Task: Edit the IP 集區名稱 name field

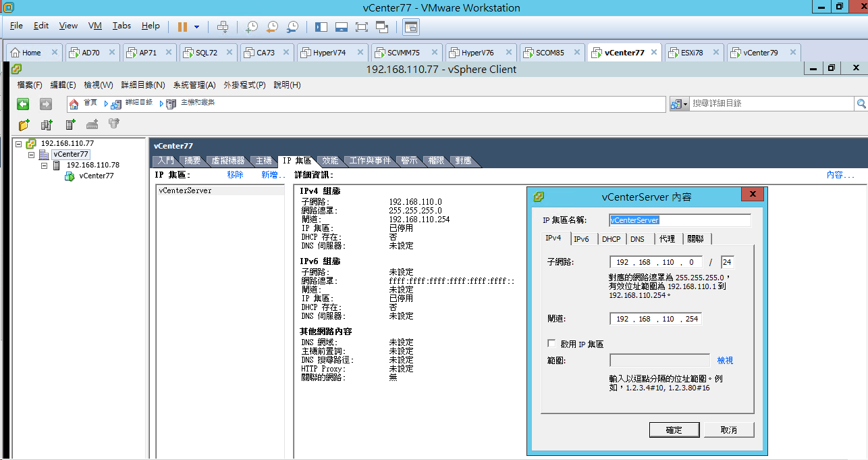Action: [680, 220]
